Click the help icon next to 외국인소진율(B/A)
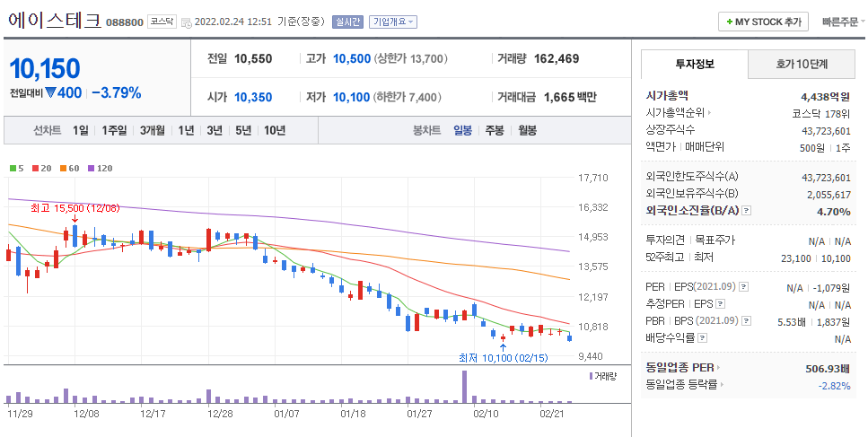Viewport: 868px width, 437px height. click(x=746, y=211)
